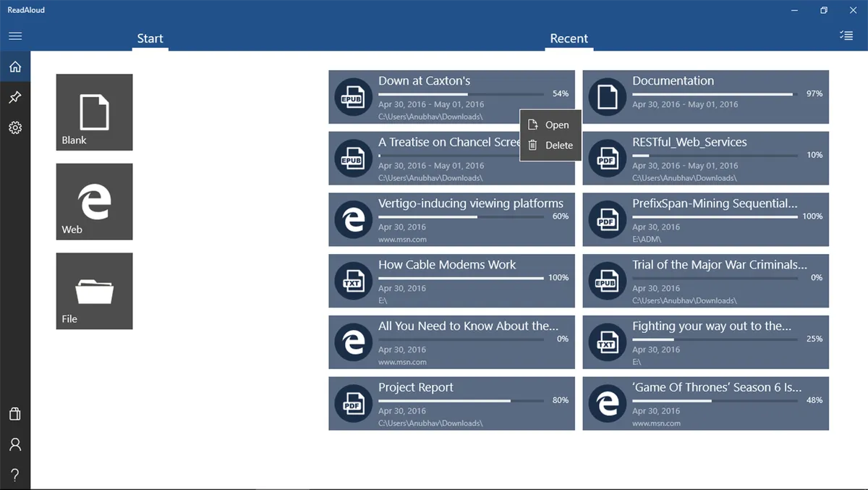Click the Edge icon on Vertigo-inducing viewing platforms
This screenshot has height=490, width=868.
pos(353,219)
